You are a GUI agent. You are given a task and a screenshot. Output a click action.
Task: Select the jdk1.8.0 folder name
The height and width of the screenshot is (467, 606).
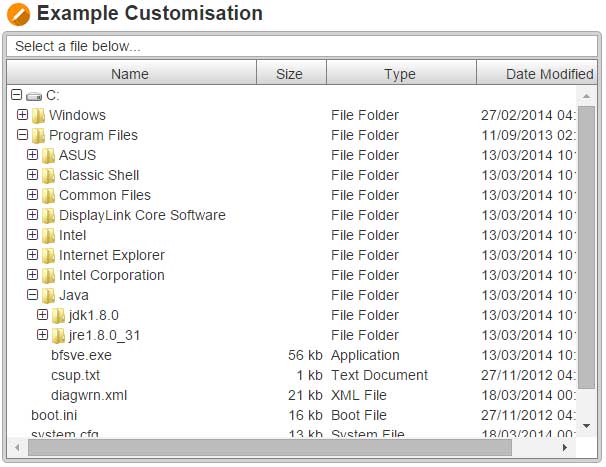point(94,315)
